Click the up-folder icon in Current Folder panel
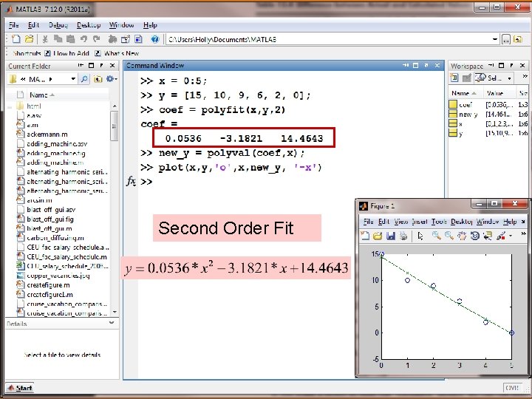The image size is (532, 399). pyautogui.click(x=98, y=79)
